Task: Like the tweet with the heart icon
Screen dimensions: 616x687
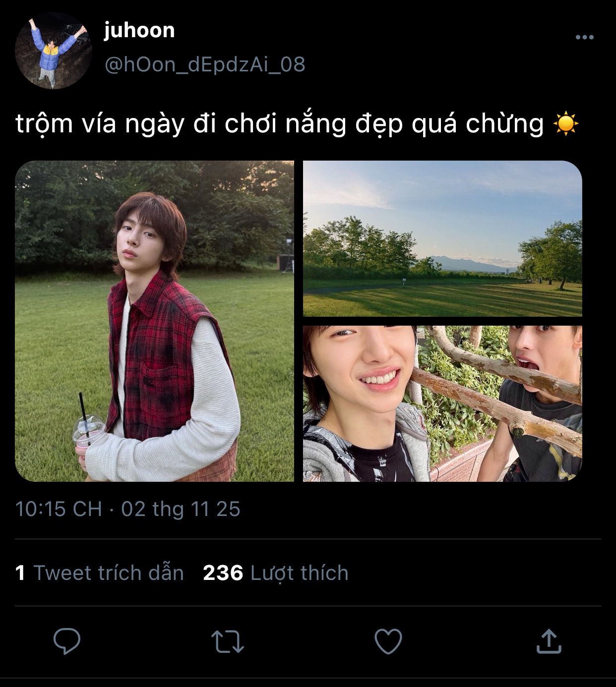Action: [388, 641]
